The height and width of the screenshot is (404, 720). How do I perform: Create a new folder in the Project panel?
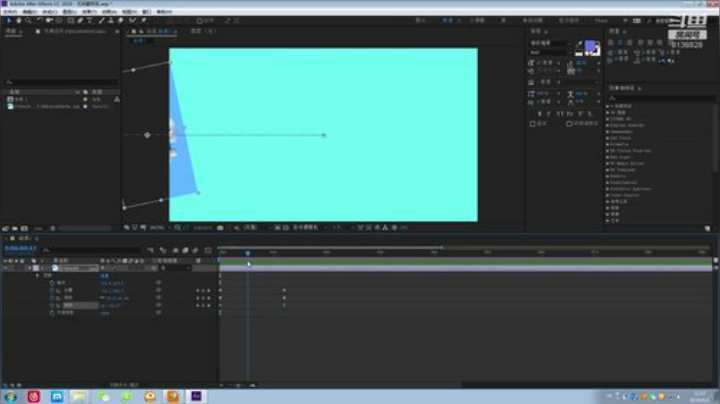(x=15, y=228)
